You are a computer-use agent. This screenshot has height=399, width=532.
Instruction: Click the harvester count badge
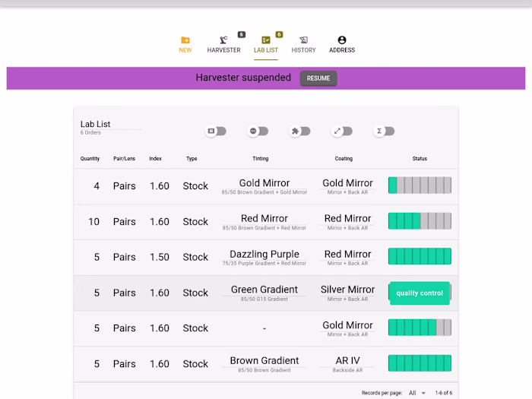coord(241,34)
